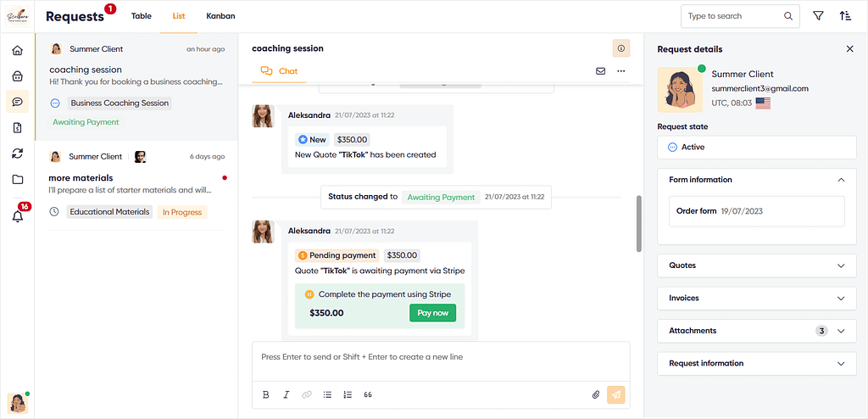Click the $350.00 amount in Stripe payment box
868x419 pixels.
(326, 313)
